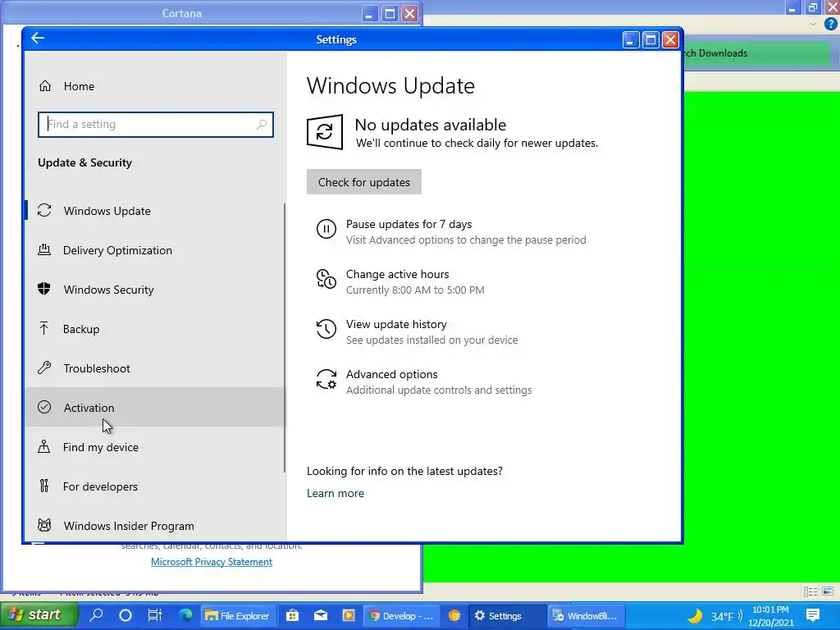840x630 pixels.
Task: Open Microsoft Privacy Statement in Cortana window
Action: click(212, 562)
